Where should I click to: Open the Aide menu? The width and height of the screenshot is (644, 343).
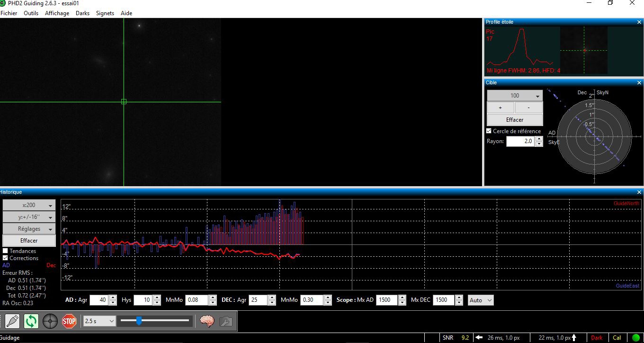pos(126,13)
